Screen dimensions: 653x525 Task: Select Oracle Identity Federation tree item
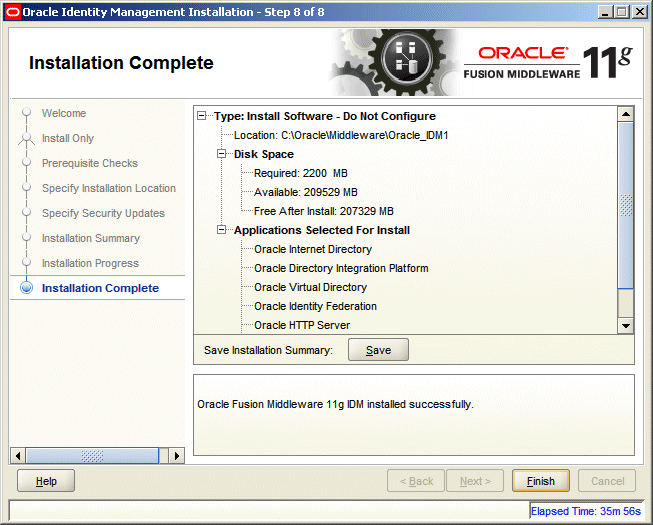coord(315,306)
